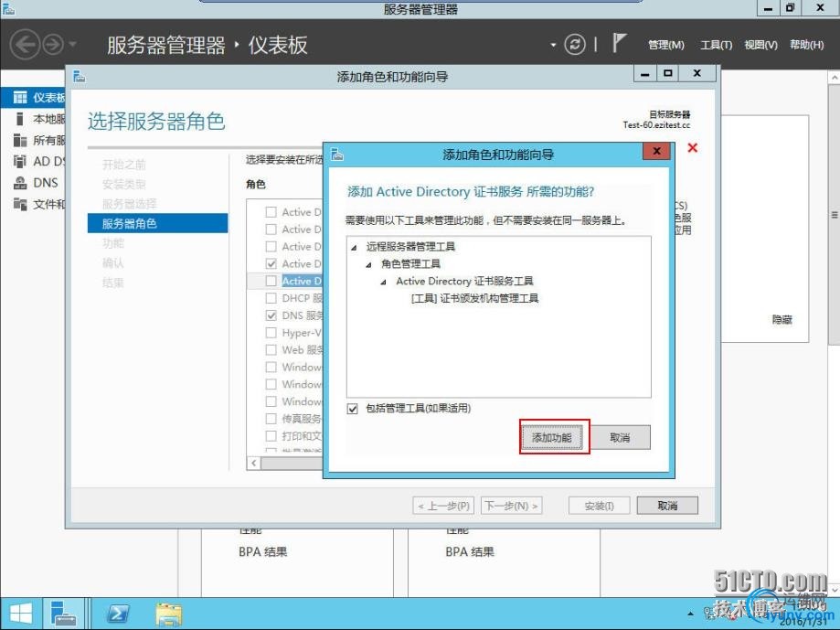Check the highlighted Active Directory role checkbox

[x=271, y=281]
